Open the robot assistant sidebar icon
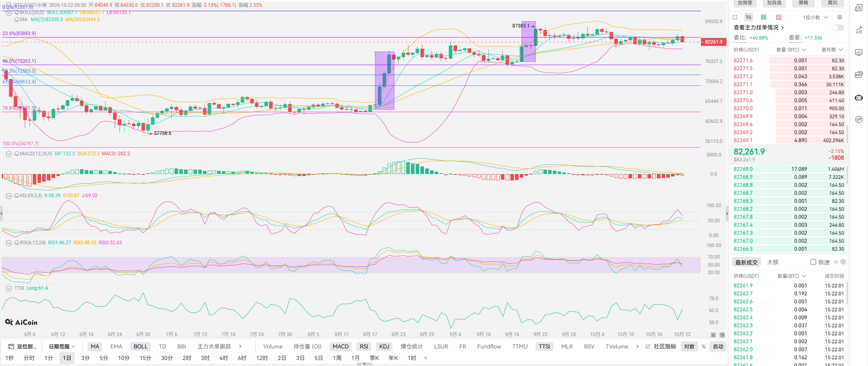This screenshot has width=868, height=366. [858, 97]
